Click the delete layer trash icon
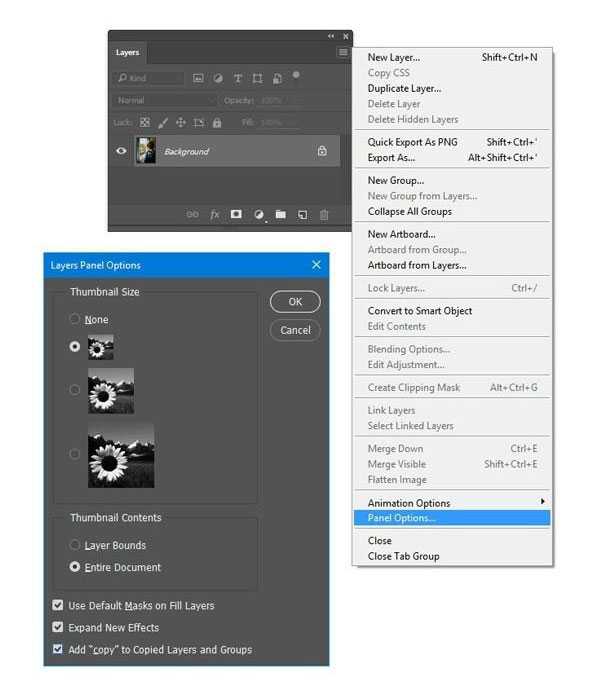 point(324,214)
